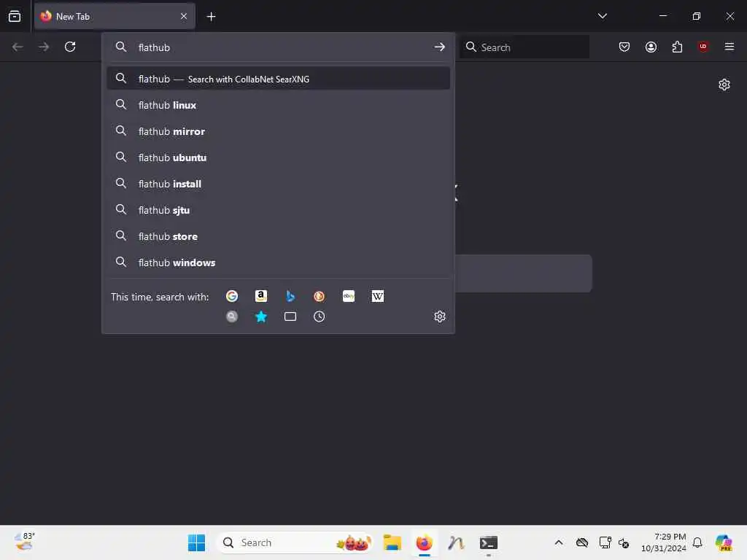Viewport: 747px width, 560px height.
Task: Switch to the Firefox taskbar icon
Action: (424, 542)
